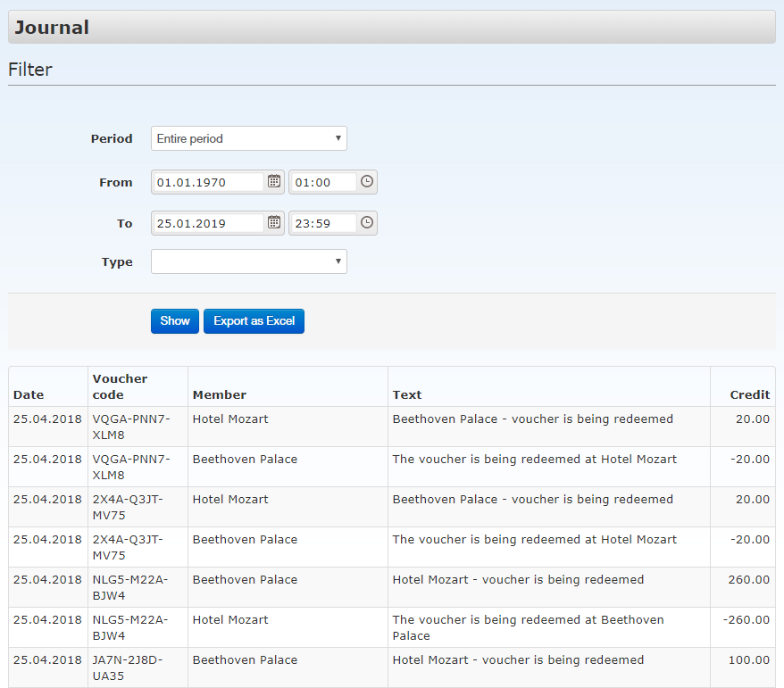This screenshot has width=784, height=688.
Task: Select text 'The voucher is being redeemed at Beethoven Palace'
Action: [x=528, y=627]
